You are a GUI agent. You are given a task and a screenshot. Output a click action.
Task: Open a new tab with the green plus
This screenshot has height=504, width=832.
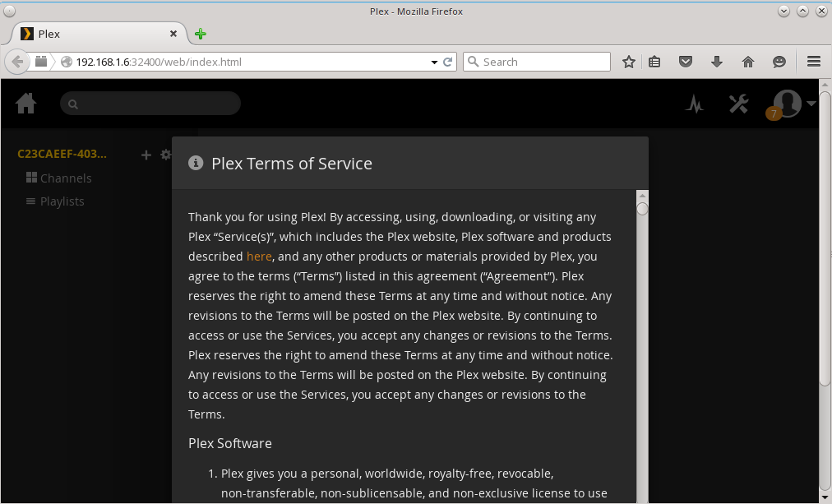200,34
